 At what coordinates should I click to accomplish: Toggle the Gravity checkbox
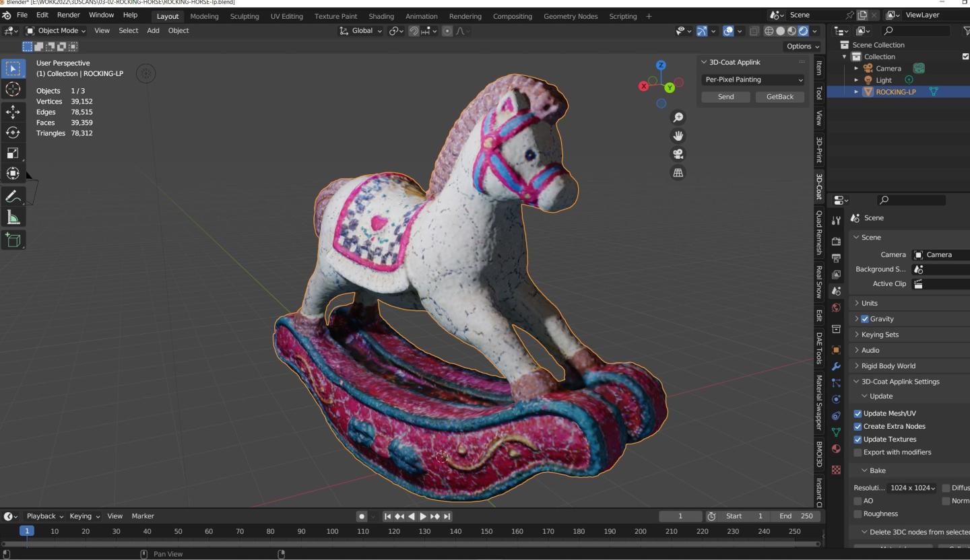pos(866,319)
